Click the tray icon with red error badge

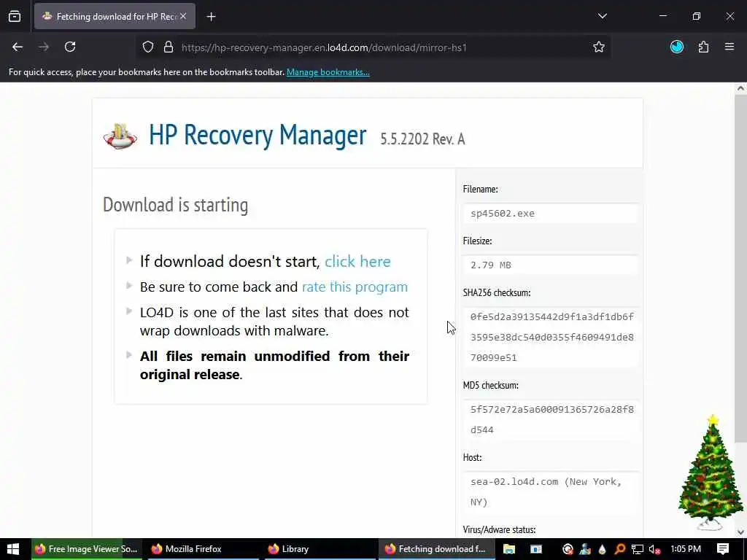click(568, 550)
